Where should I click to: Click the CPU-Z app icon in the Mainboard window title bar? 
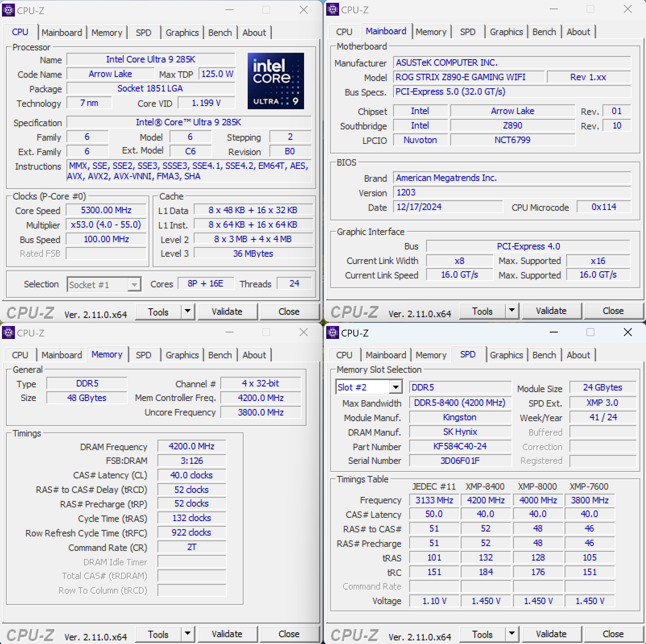[332, 9]
